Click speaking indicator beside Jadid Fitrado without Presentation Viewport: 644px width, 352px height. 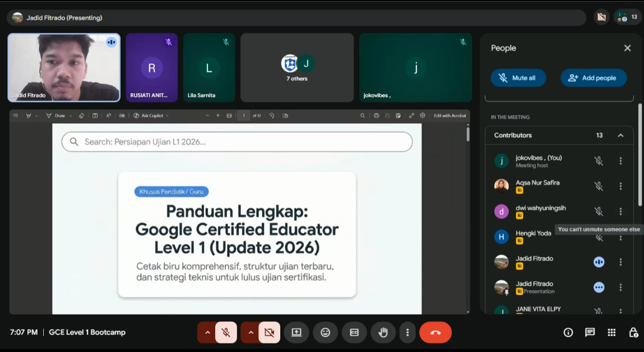pyautogui.click(x=599, y=262)
